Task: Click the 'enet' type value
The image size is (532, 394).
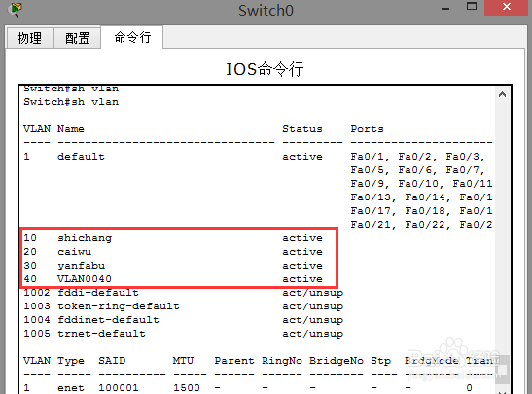Action: pyautogui.click(x=71, y=387)
